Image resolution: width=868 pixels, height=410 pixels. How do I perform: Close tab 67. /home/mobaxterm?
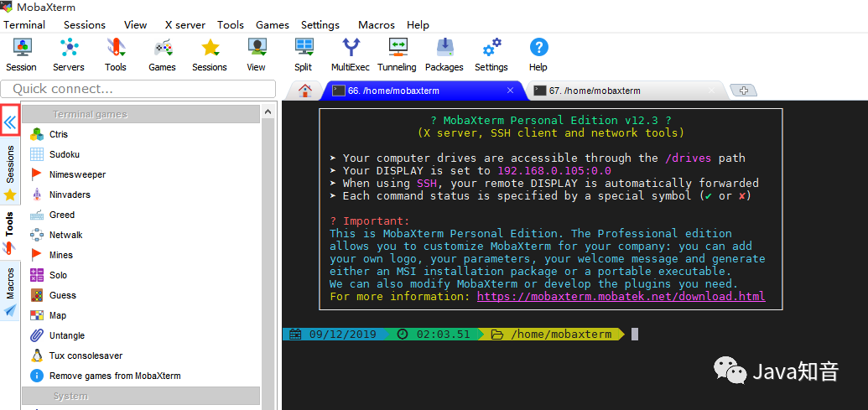point(712,91)
